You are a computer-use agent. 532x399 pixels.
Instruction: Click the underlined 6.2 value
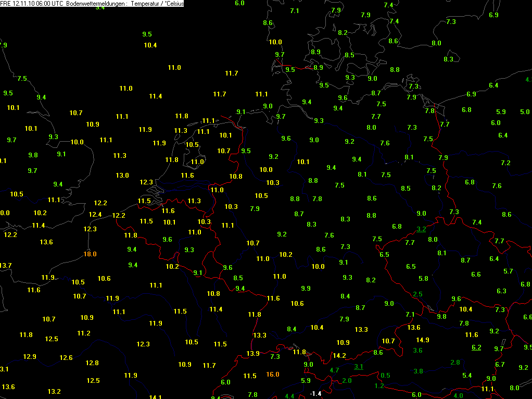tap(476, 347)
